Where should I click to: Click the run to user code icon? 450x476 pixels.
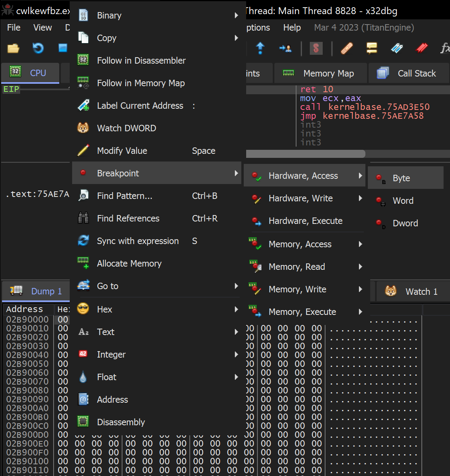click(x=285, y=48)
